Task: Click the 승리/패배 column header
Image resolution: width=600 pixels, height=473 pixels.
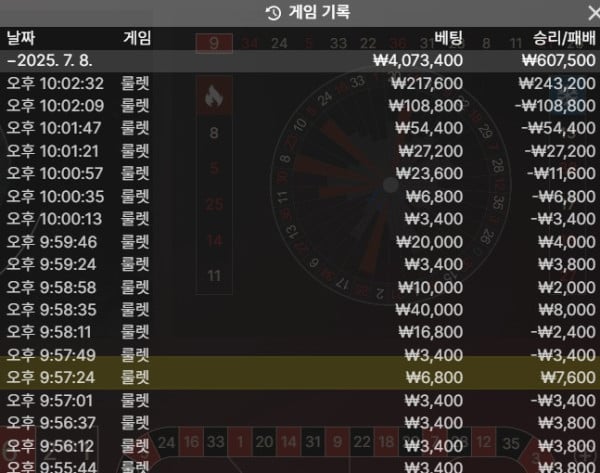Action: click(x=564, y=38)
